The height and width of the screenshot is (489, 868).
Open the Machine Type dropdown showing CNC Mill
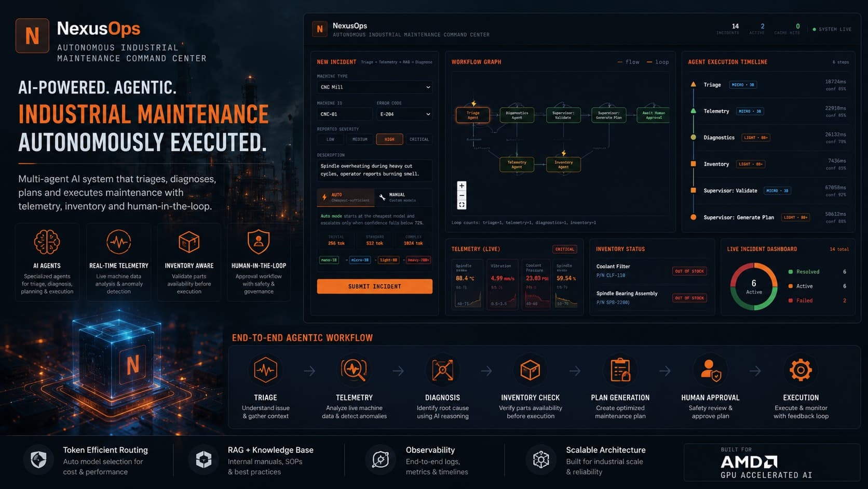coord(374,87)
